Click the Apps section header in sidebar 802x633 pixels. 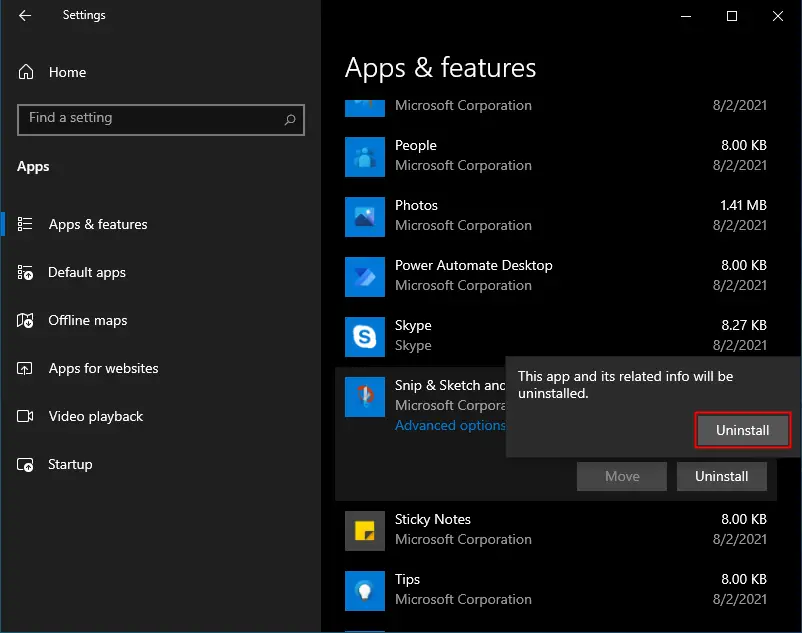33,167
